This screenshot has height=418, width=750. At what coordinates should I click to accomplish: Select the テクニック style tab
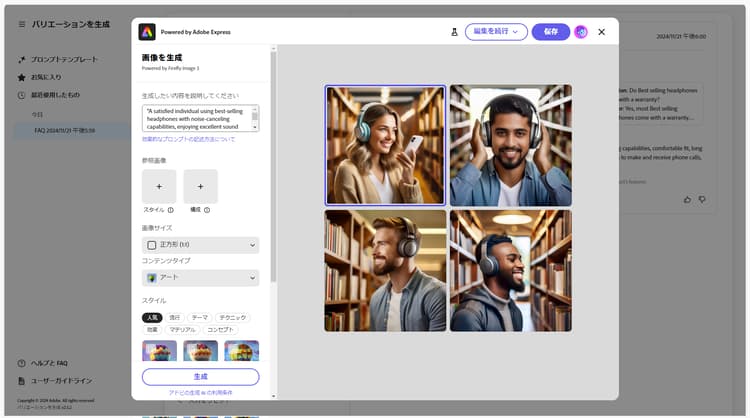point(232,318)
